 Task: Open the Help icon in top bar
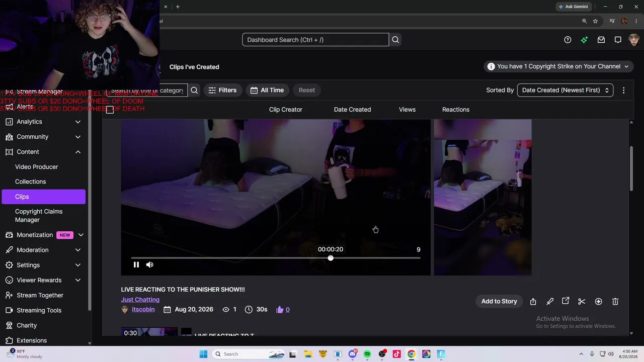pos(568,40)
